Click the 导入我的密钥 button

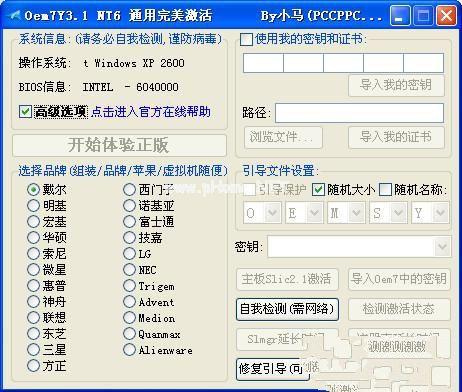tap(396, 85)
